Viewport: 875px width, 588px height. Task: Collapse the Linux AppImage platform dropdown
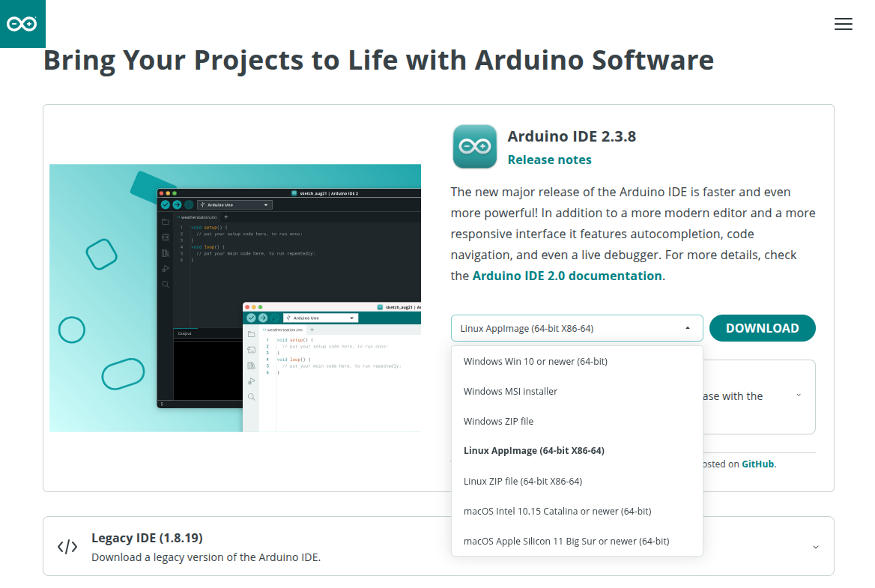[569, 328]
